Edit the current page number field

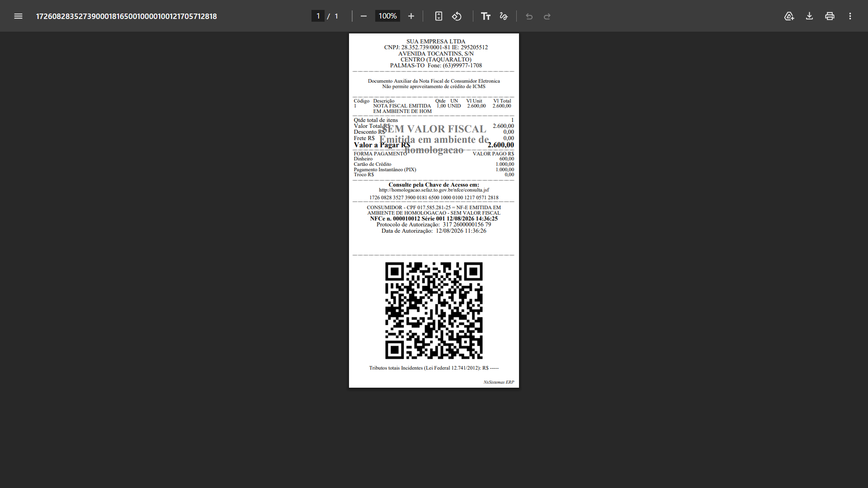pyautogui.click(x=318, y=16)
